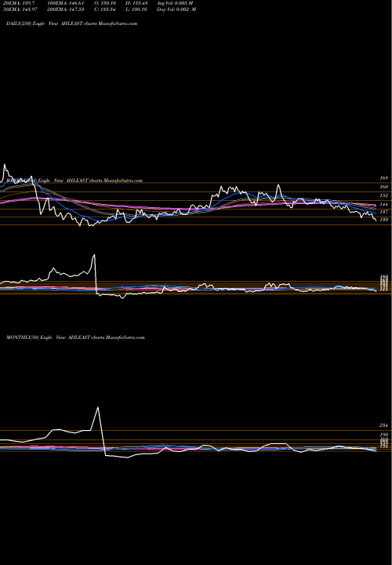
Task: Click the 168 price level label
Action: [x=383, y=178]
